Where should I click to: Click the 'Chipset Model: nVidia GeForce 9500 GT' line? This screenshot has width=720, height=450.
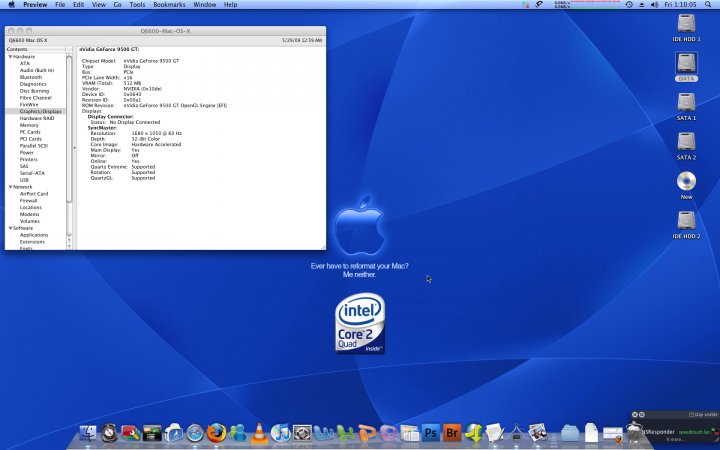coord(130,61)
